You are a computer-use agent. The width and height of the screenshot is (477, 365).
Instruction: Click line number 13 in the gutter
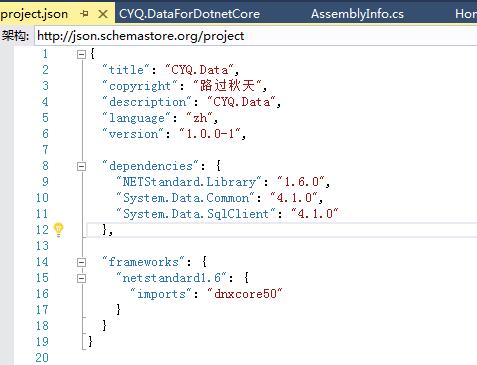coord(42,246)
